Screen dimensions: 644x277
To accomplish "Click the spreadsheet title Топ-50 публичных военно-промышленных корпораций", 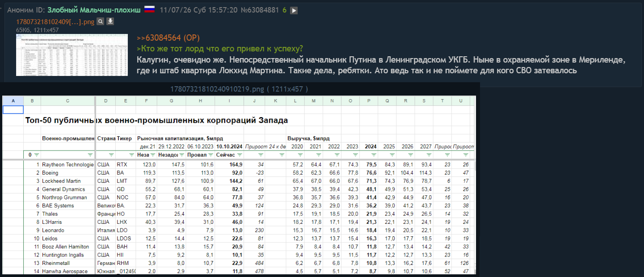I will [157, 120].
